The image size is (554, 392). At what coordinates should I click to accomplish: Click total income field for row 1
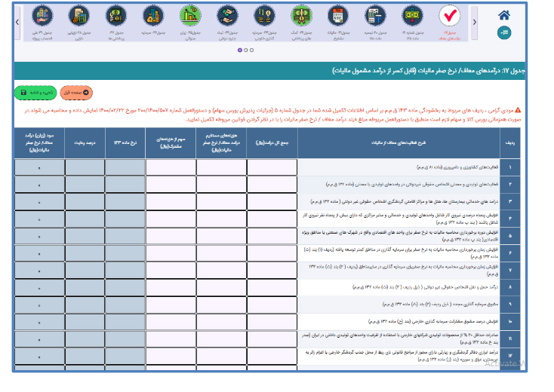(x=272, y=167)
